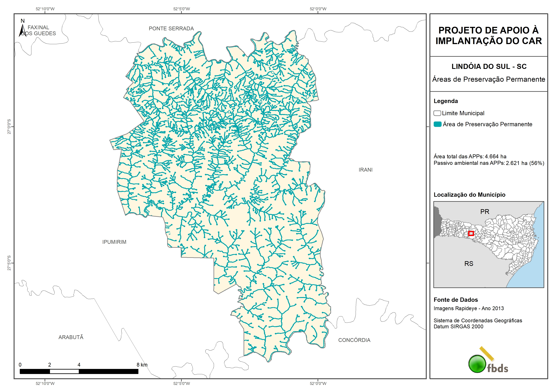Click the Legenda heading
Viewport: 555px width, 392px height.
coord(446,101)
